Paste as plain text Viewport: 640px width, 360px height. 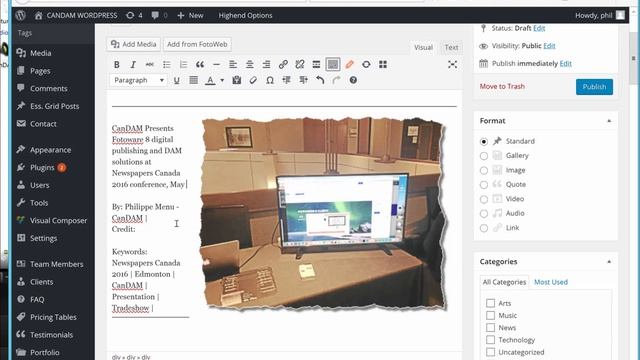point(236,80)
